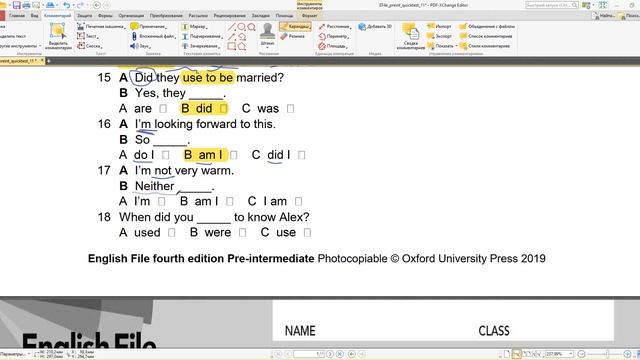Viewport: 640px width, 360px height.
Task: Click Экспорт comments button
Action: [439, 36]
